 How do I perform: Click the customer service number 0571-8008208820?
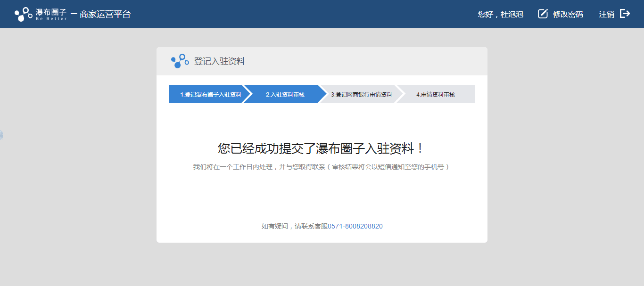pos(355,226)
